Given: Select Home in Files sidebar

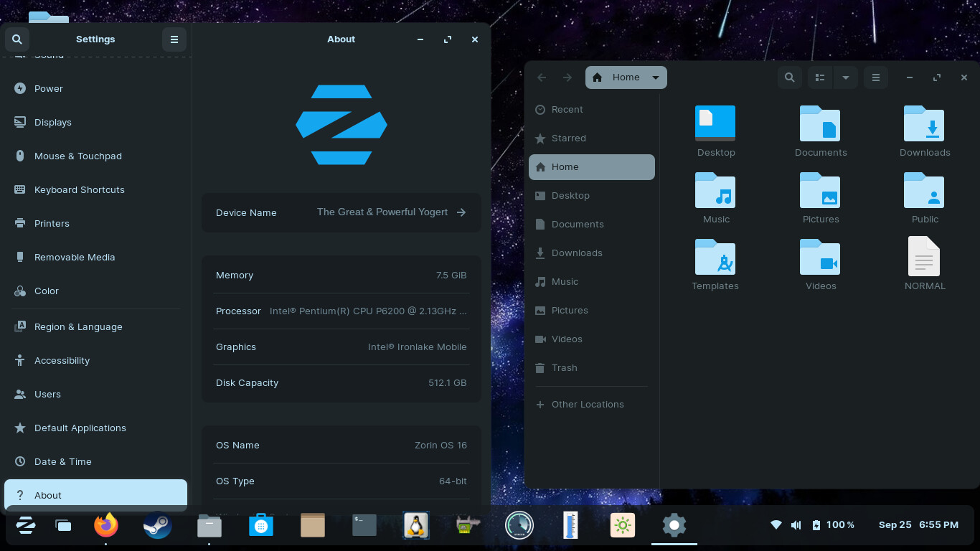Looking at the screenshot, I should pos(592,167).
